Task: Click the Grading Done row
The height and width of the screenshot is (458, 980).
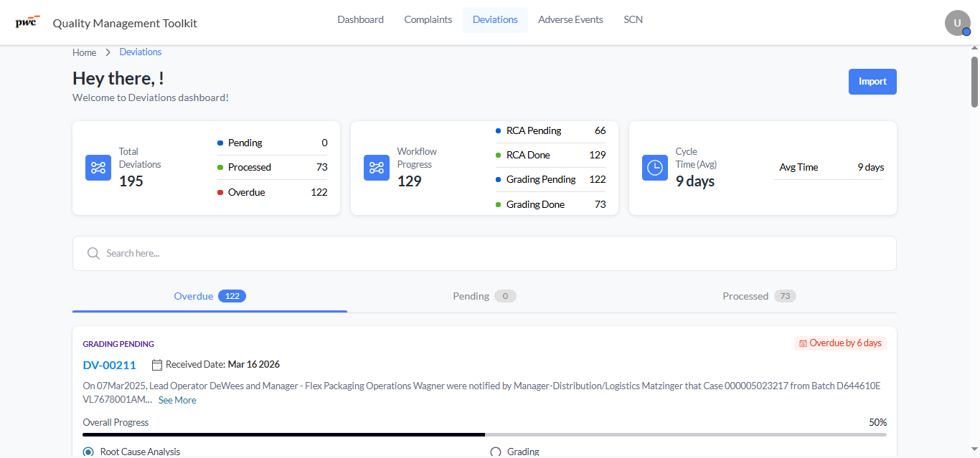Action: pyautogui.click(x=551, y=204)
